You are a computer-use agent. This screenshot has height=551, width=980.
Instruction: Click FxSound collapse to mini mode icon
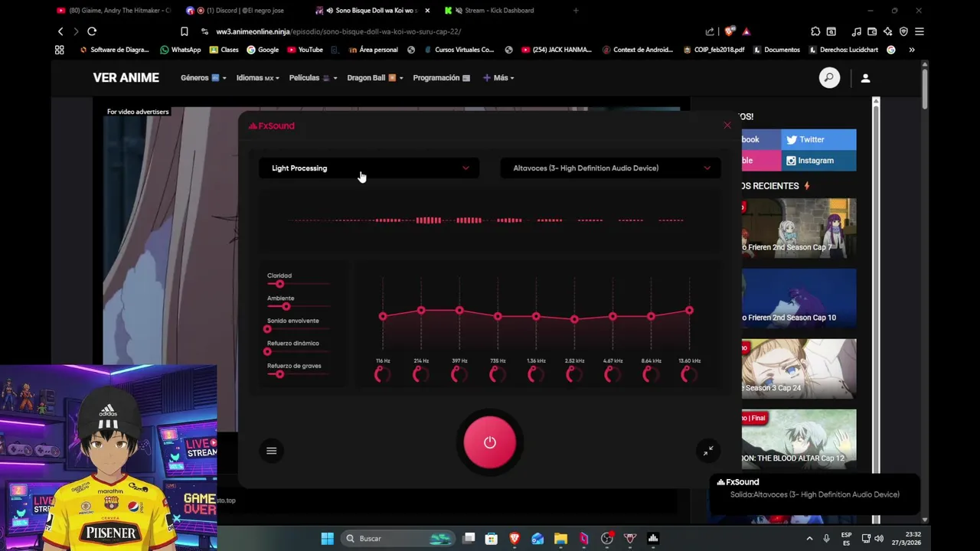pyautogui.click(x=708, y=451)
